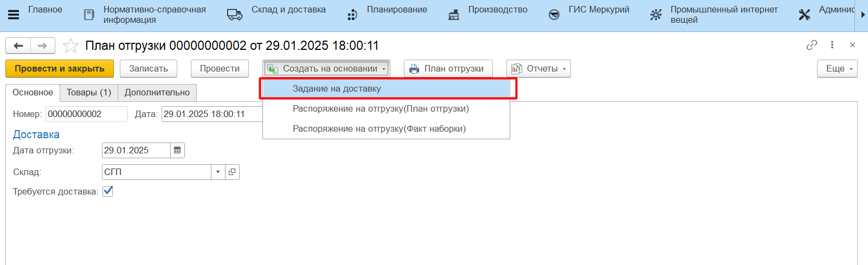Click the Промышленный интернет вещей icon
This screenshot has height=265, width=868.
point(656,15)
